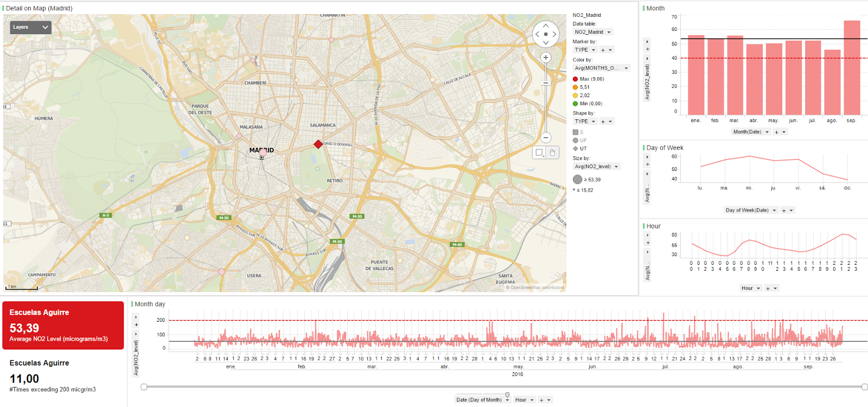This screenshot has width=868, height=407.
Task: Click the September bar in Month chart
Action: [852, 68]
